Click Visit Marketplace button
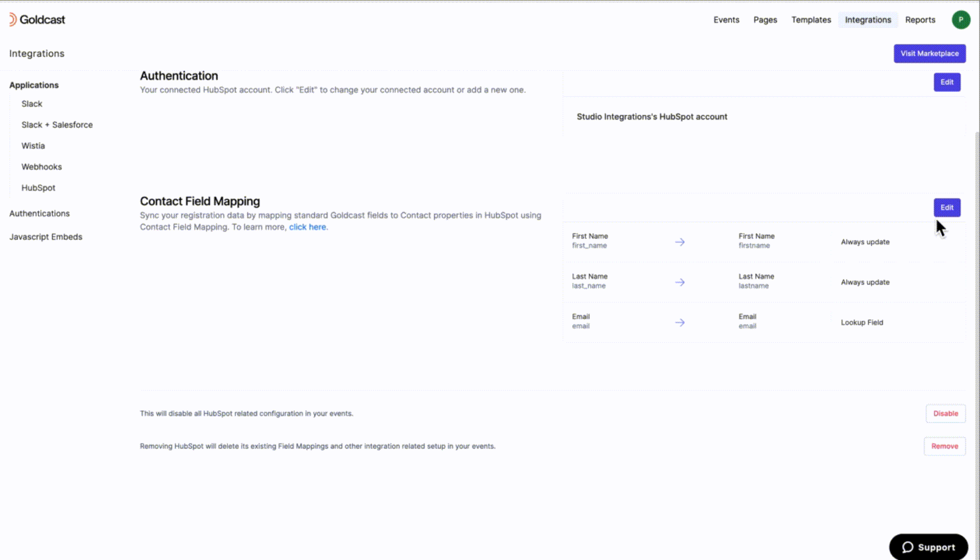Screen dimensions: 980x560 (x=929, y=53)
